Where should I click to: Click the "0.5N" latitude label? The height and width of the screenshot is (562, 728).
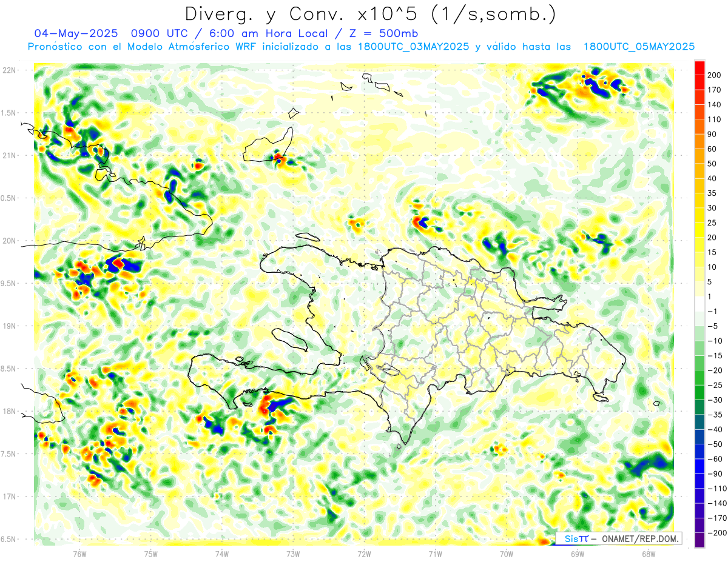coord(8,198)
